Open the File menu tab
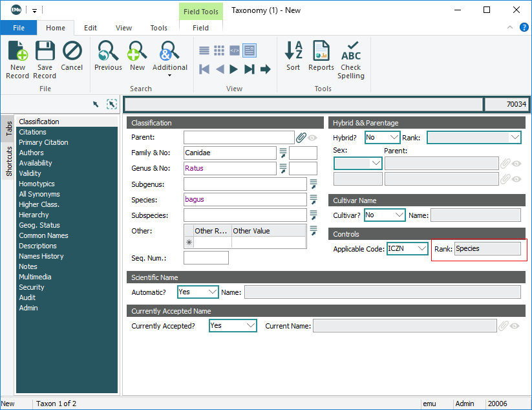 pos(18,28)
